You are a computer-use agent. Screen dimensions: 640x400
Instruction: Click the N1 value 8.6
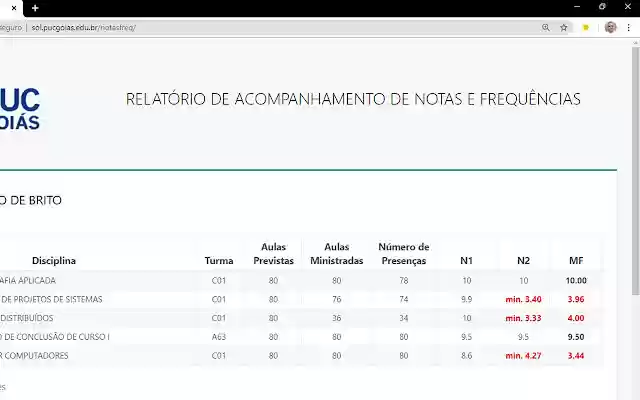tap(467, 356)
